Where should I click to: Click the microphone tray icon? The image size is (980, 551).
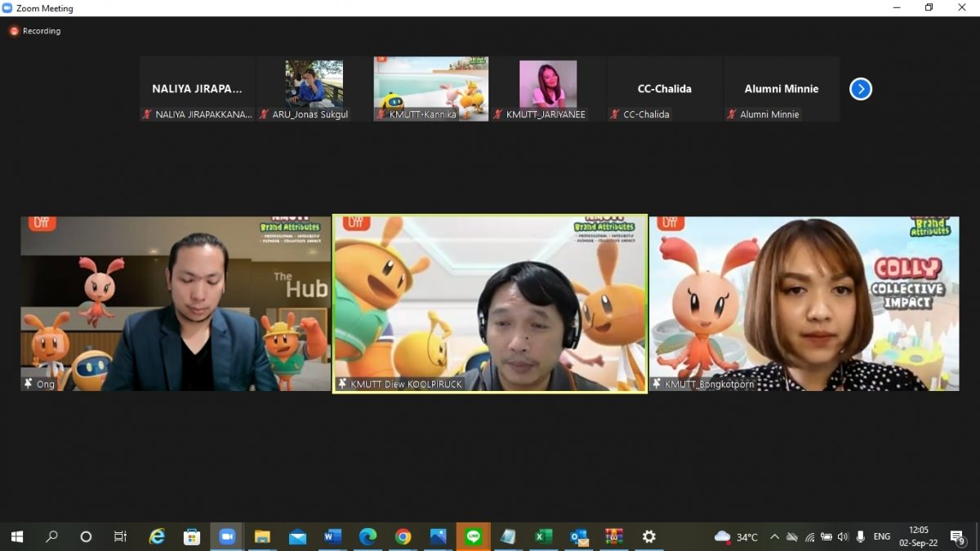[860, 537]
